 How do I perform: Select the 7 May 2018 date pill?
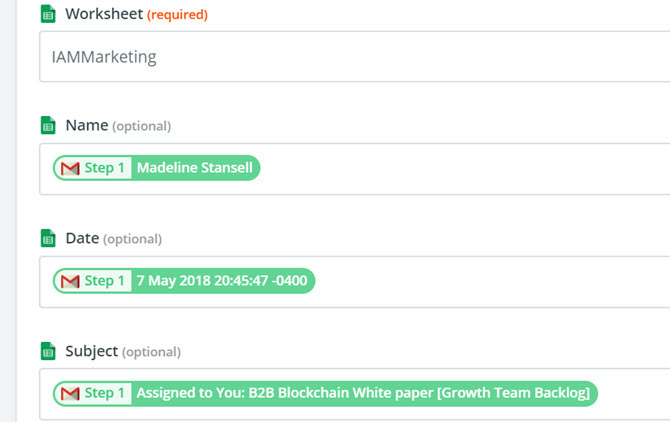click(x=184, y=281)
